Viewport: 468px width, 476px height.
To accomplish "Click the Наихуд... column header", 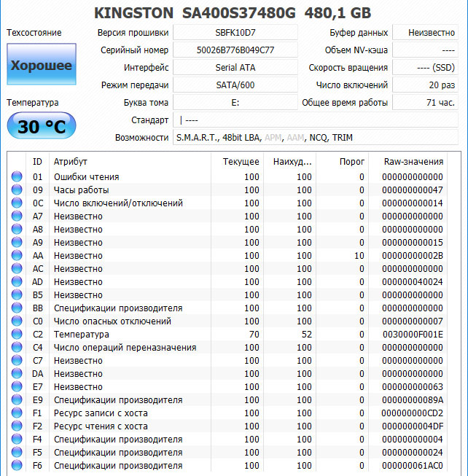I will [290, 162].
